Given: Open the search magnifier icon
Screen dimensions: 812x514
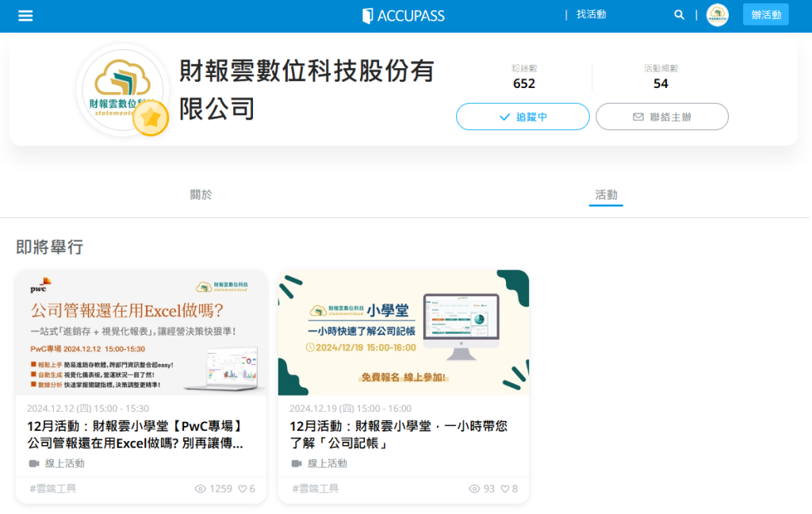Looking at the screenshot, I should [x=679, y=15].
